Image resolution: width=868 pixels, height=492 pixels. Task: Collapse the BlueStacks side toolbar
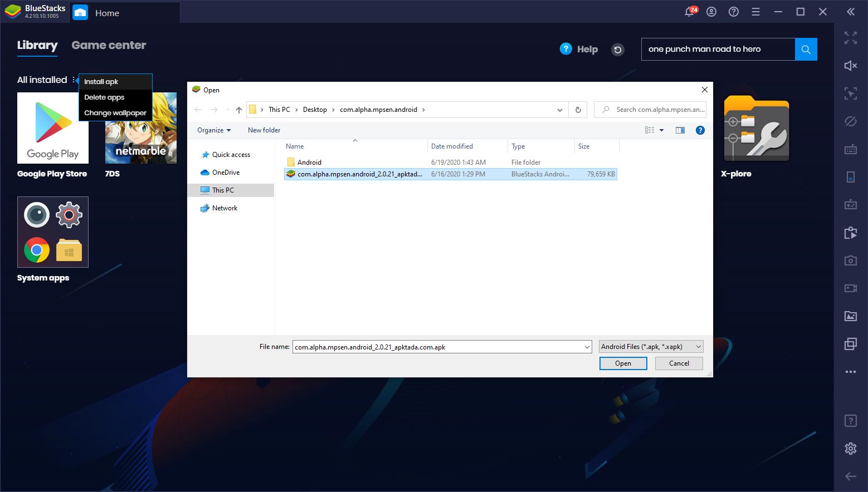click(x=851, y=12)
